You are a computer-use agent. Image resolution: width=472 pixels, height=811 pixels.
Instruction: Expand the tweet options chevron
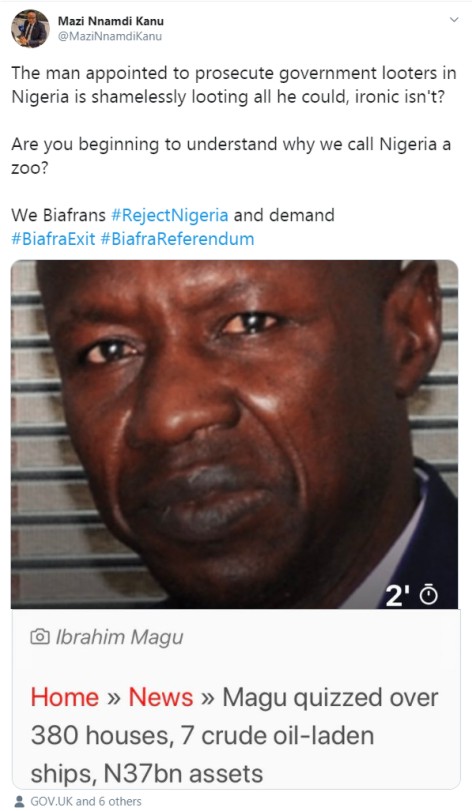point(454,20)
